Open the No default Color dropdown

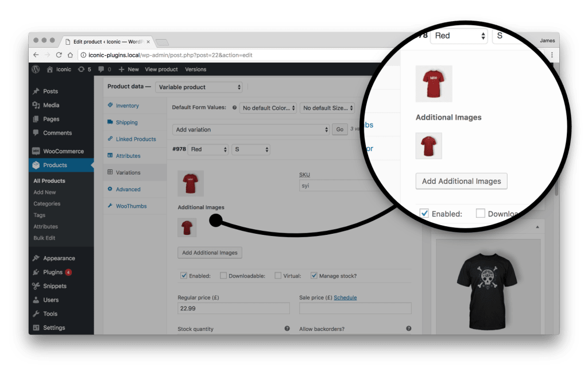268,108
